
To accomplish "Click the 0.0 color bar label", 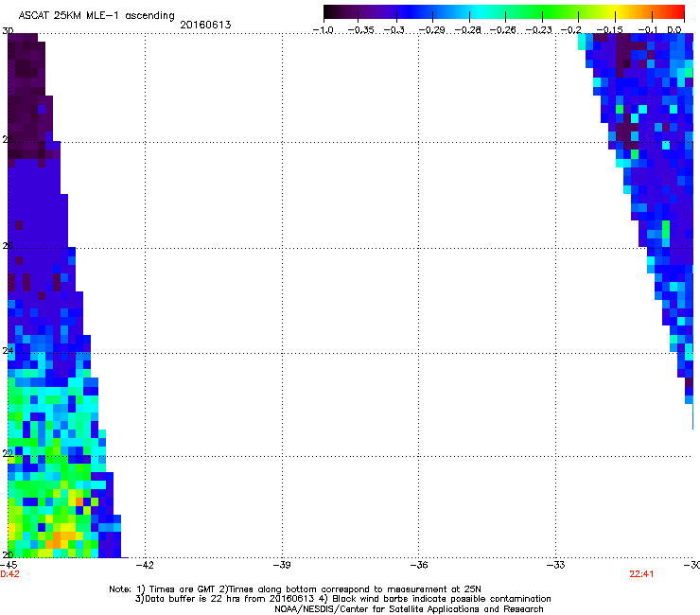I will [x=674, y=30].
